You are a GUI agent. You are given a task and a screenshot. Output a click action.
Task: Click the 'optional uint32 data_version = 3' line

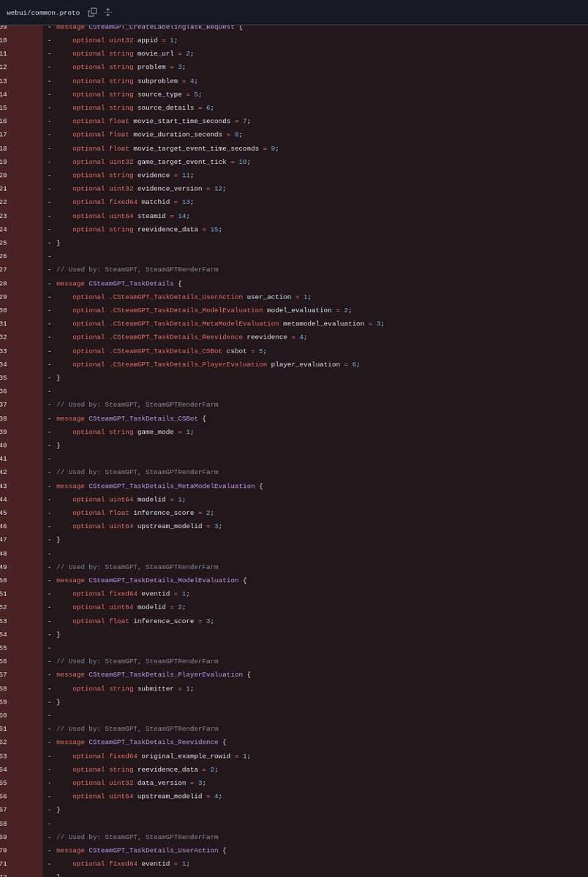[x=139, y=783]
